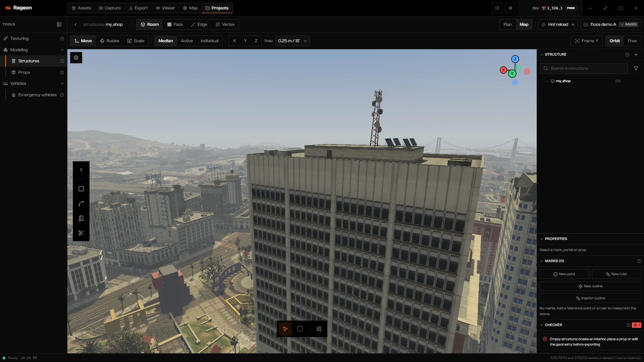The width and height of the screenshot is (644, 362).
Task: Open the task checklist icon
Action: point(497,8)
